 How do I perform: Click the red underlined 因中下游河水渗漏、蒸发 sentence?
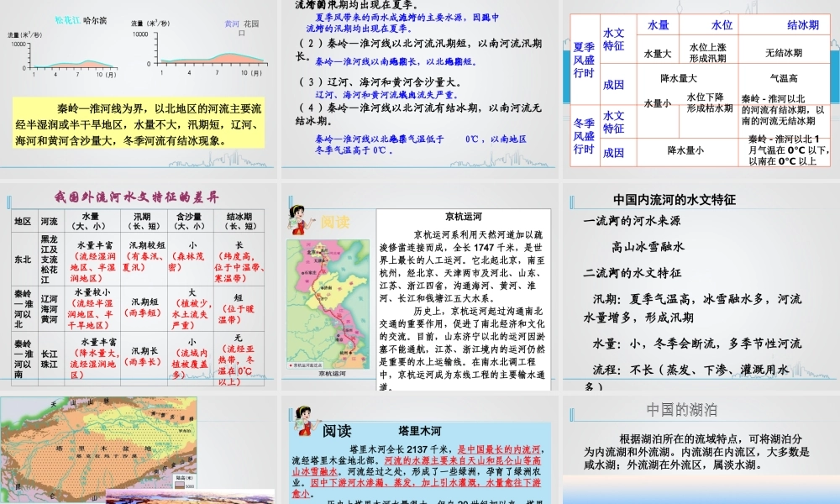tap(417, 487)
